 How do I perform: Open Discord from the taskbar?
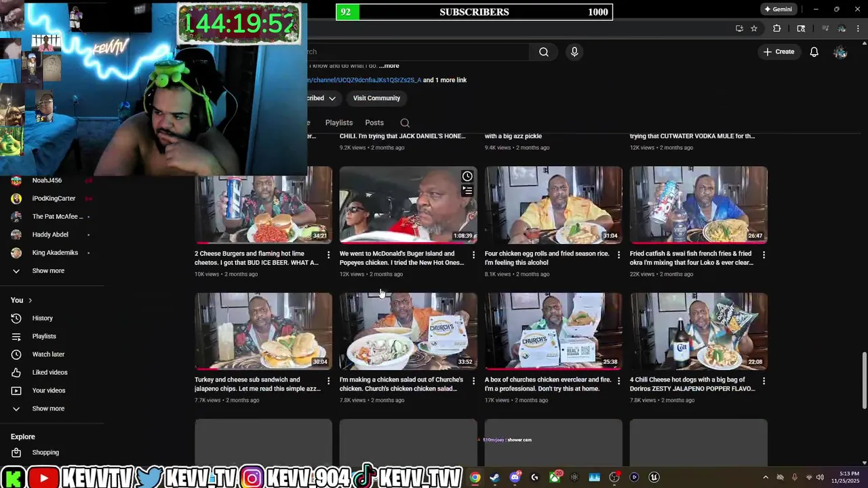tap(515, 477)
